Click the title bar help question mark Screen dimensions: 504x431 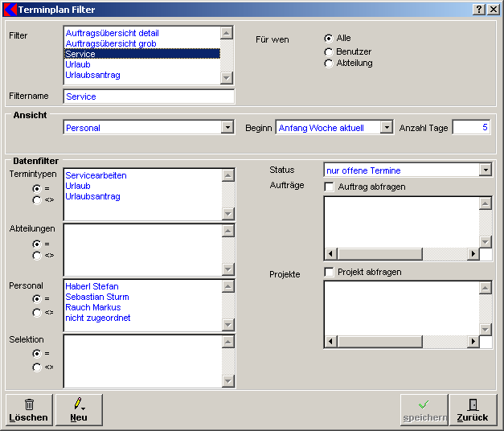[479, 10]
